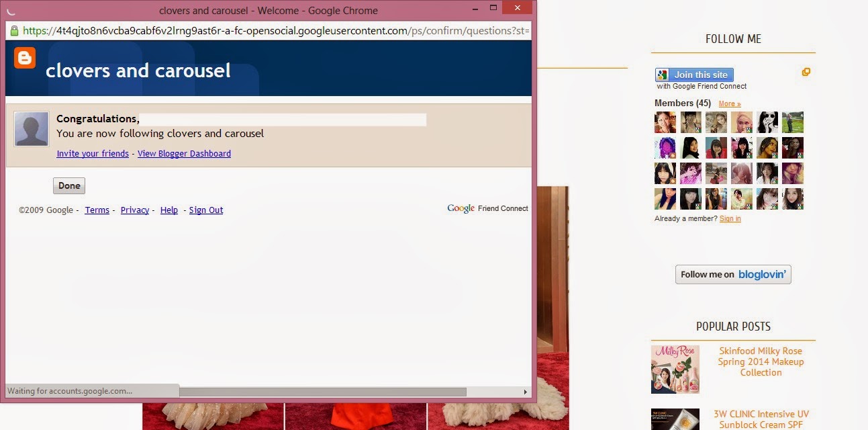Open member avatar wearing sunglasses
This screenshot has height=430, width=868.
click(x=767, y=122)
